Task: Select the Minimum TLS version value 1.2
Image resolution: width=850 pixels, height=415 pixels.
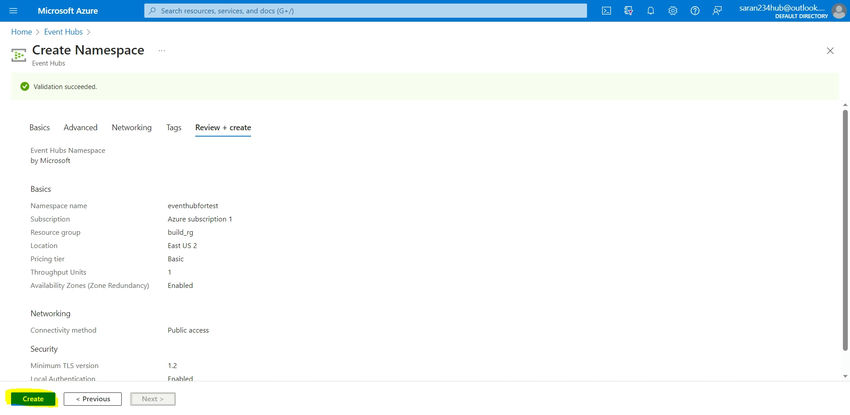Action: 172,366
